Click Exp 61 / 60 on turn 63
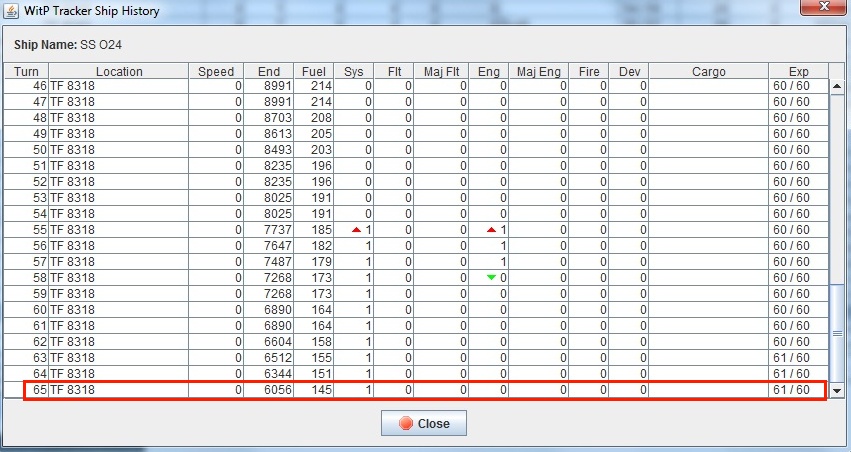This screenshot has width=851, height=452. tap(791, 358)
